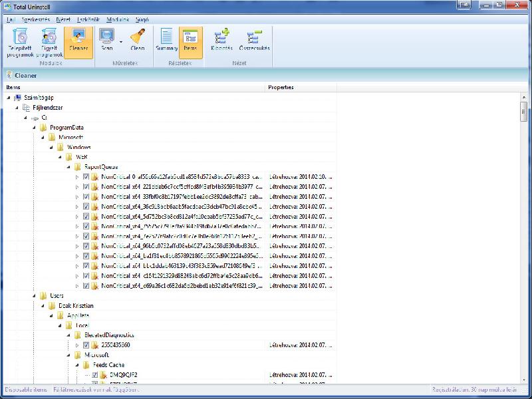Click the ProgramData folder icon
This screenshot has width=532, height=399.
[43, 128]
